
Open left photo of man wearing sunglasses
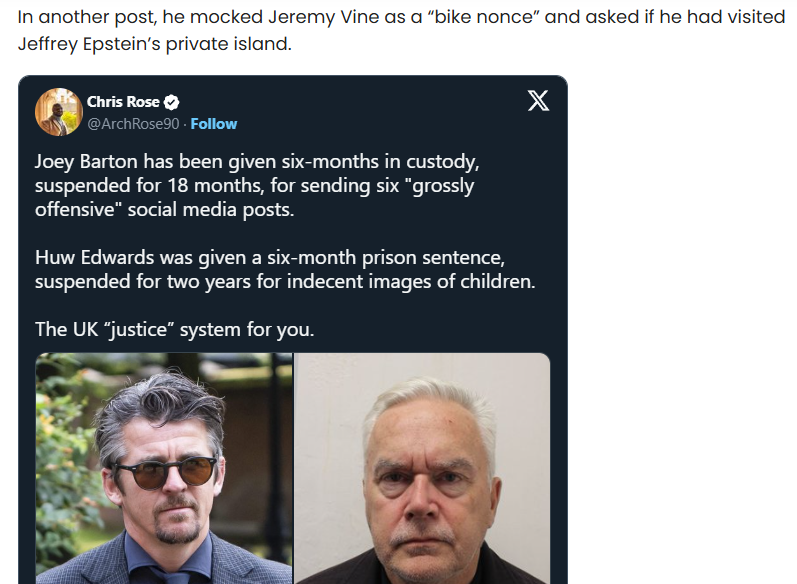click(164, 468)
